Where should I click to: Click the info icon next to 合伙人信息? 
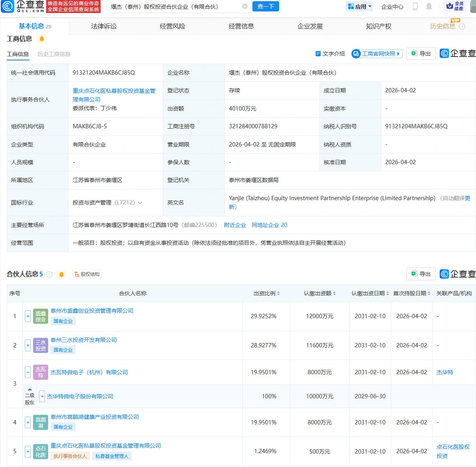click(49, 274)
